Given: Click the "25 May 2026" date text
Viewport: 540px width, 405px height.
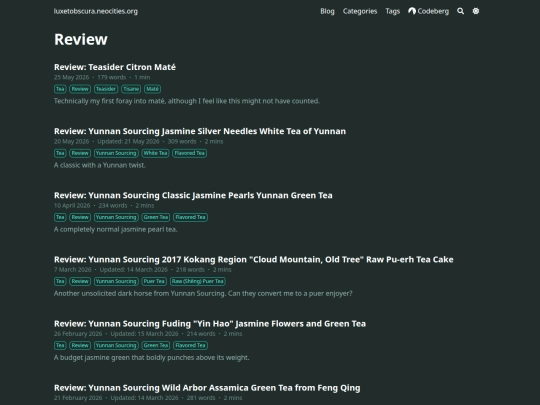Looking at the screenshot, I should [x=71, y=77].
